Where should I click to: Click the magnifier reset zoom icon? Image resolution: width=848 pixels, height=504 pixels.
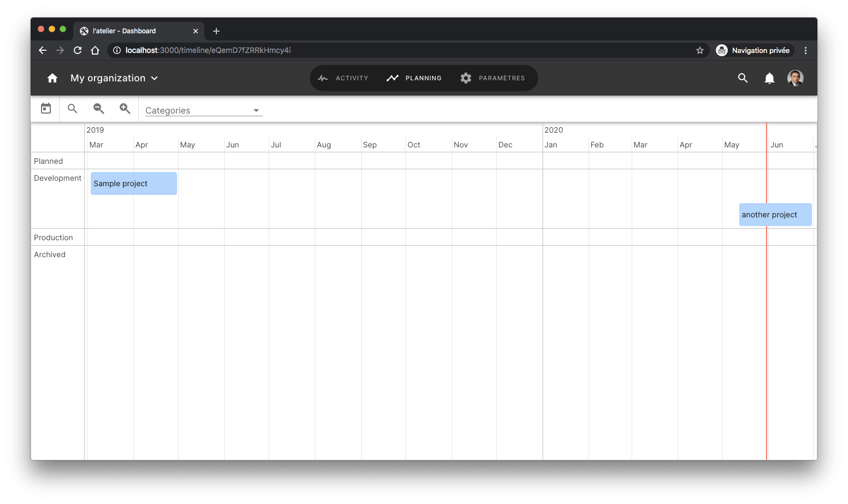(x=72, y=109)
